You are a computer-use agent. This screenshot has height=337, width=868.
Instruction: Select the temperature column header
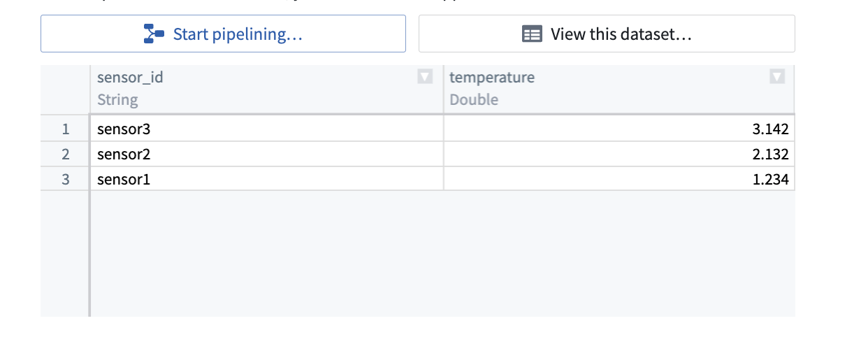coord(492,78)
